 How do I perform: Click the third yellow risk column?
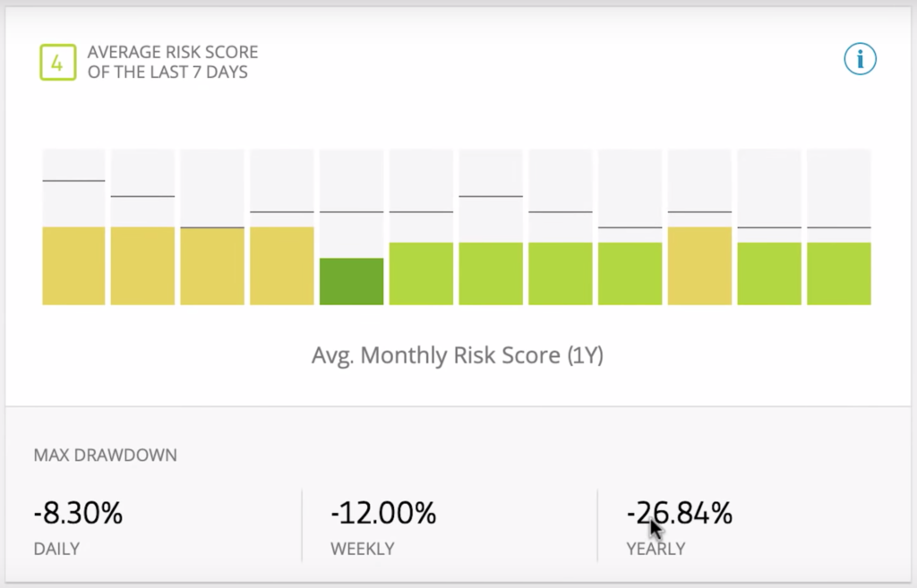pos(212,265)
